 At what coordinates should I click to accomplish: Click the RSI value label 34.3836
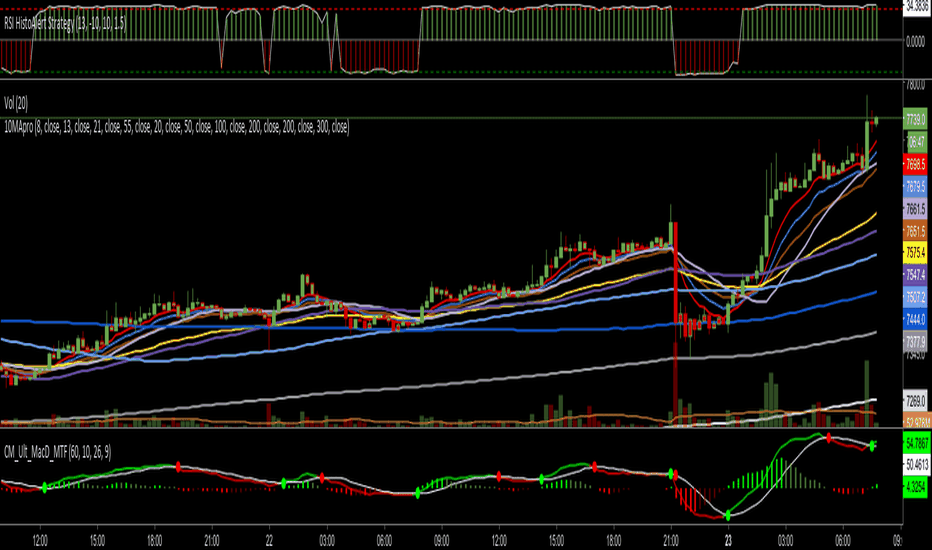917,7
